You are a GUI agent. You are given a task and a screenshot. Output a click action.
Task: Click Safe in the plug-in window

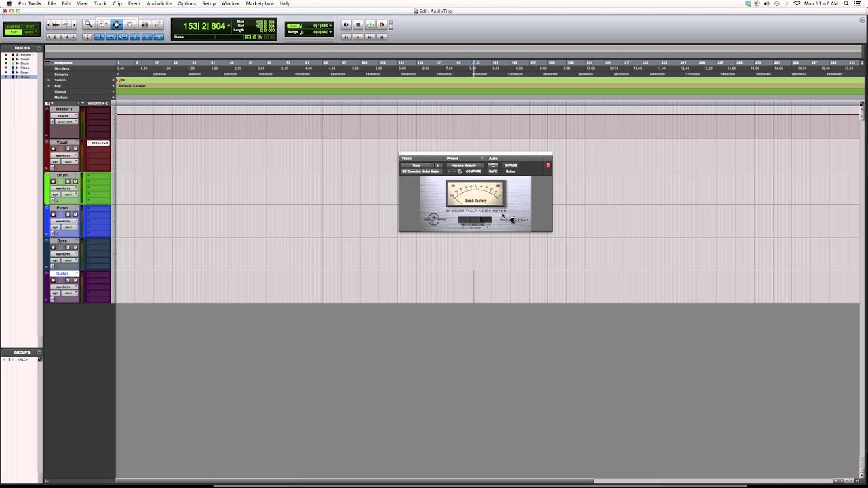coord(493,171)
